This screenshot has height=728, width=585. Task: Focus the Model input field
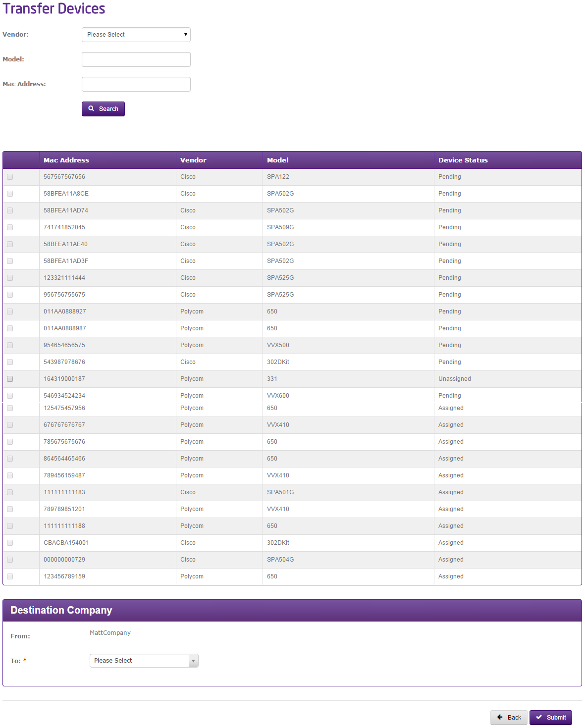136,59
